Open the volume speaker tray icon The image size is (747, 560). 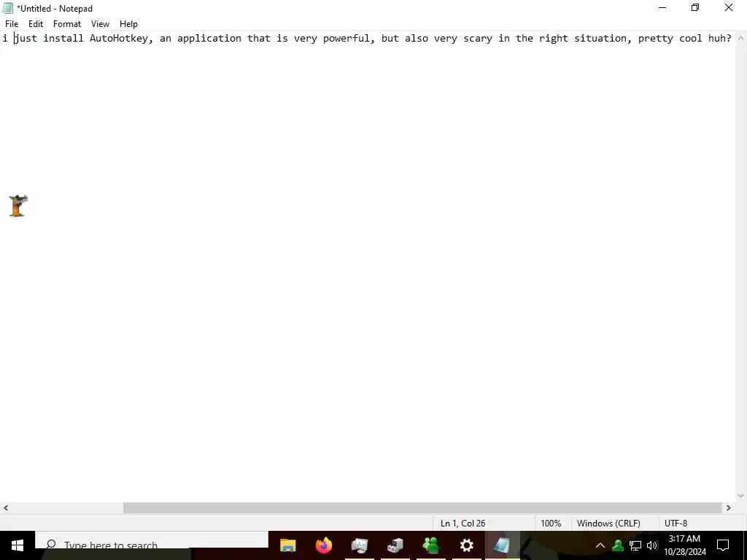(x=652, y=545)
